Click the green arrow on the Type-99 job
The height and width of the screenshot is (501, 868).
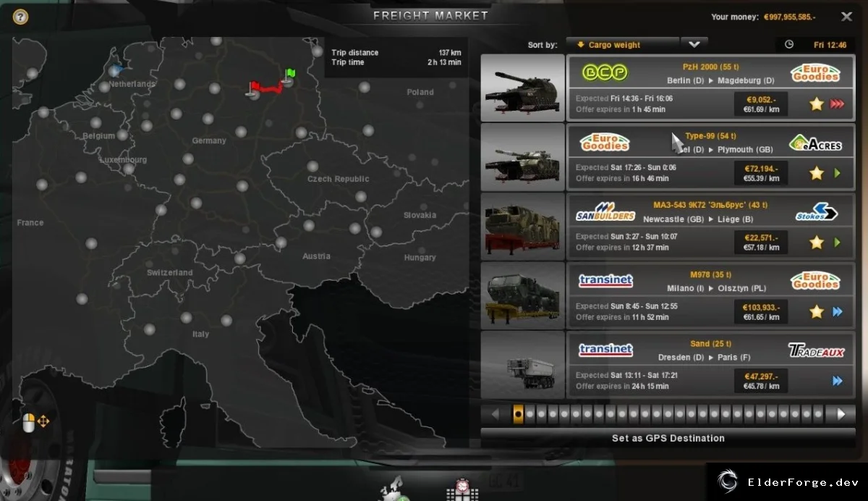point(838,173)
